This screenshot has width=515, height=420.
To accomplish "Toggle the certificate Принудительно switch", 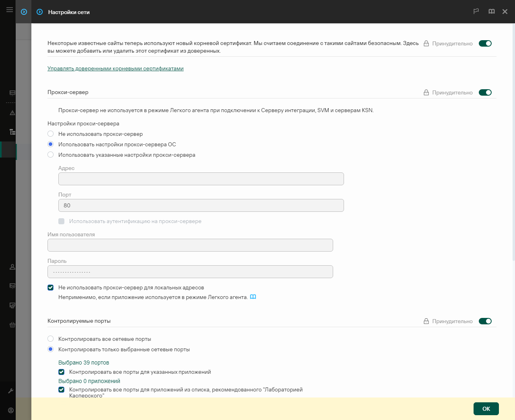I will click(x=485, y=43).
